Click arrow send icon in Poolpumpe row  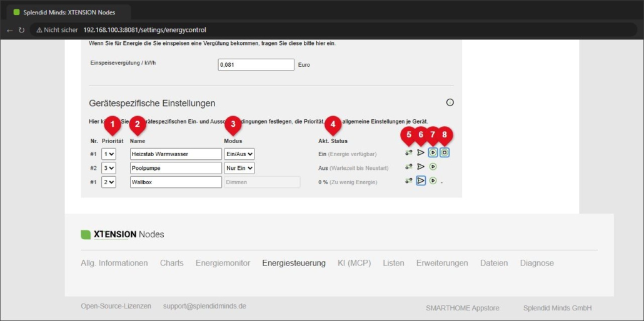pyautogui.click(x=421, y=167)
